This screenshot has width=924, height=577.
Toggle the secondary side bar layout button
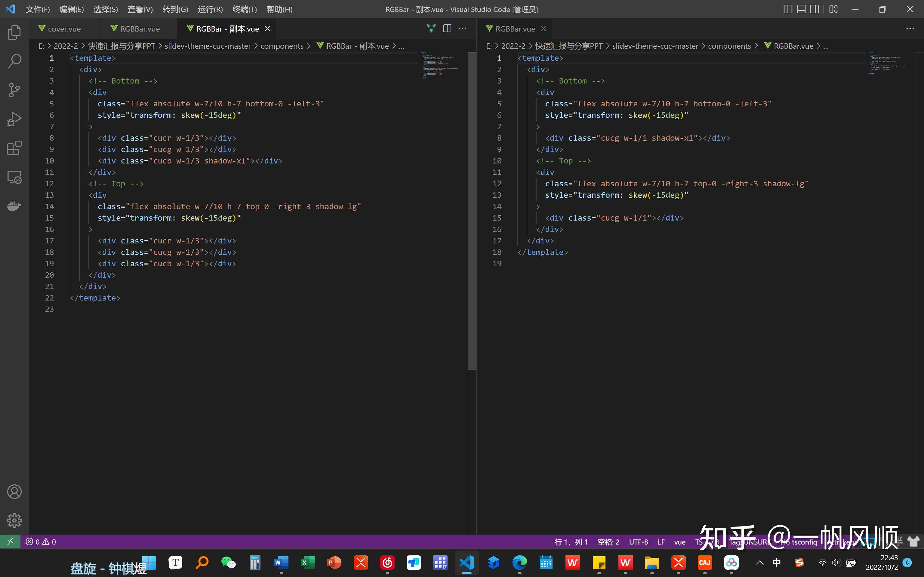click(815, 9)
